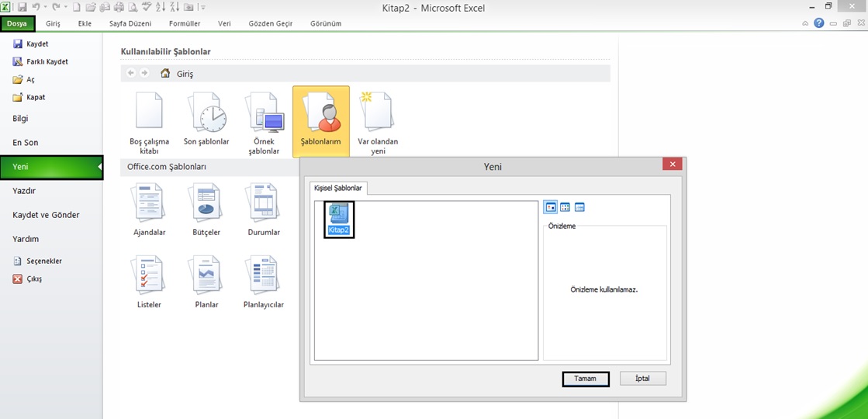
Task: Minimize the ribbon using the caret icon
Action: 805,23
